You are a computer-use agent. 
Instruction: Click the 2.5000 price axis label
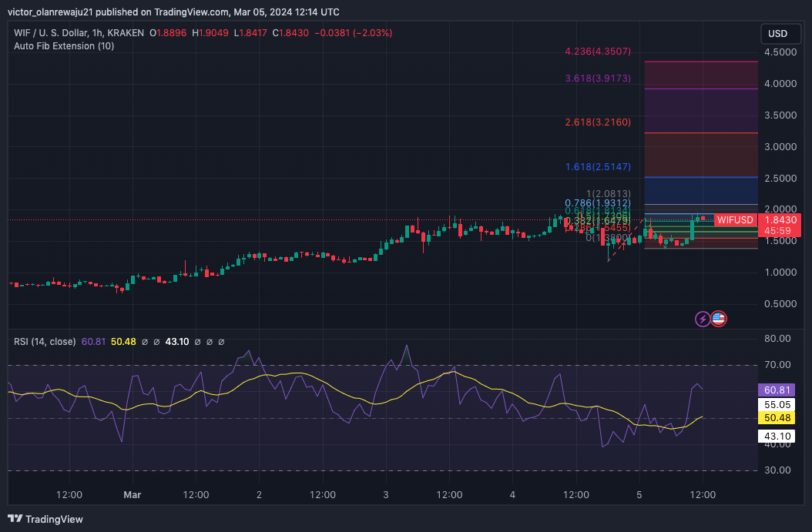pyautogui.click(x=780, y=179)
